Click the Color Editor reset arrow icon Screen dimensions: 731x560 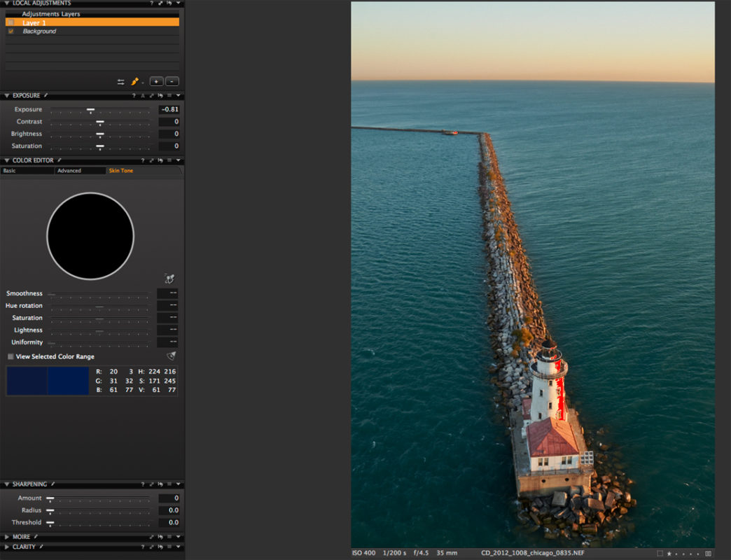[x=160, y=160]
